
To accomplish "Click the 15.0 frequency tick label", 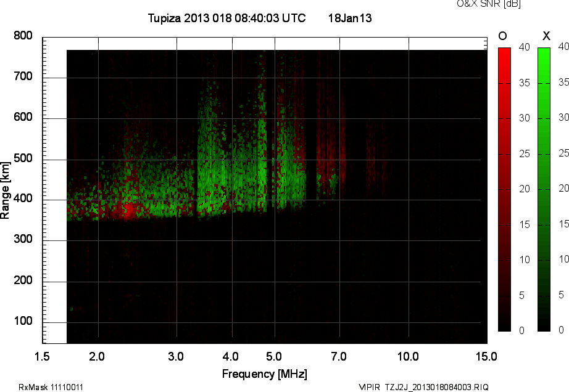I will (x=486, y=357).
